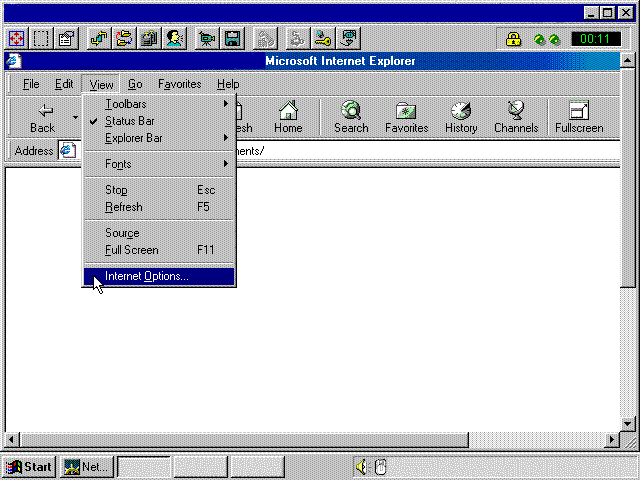
Task: Select Source in the View menu
Action: (159, 233)
